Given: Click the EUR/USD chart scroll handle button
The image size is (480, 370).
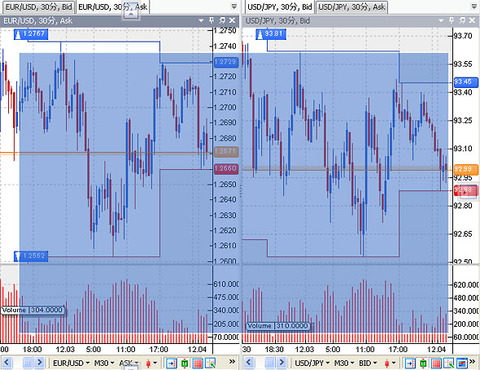Looking at the screenshot, I should click(28, 362).
